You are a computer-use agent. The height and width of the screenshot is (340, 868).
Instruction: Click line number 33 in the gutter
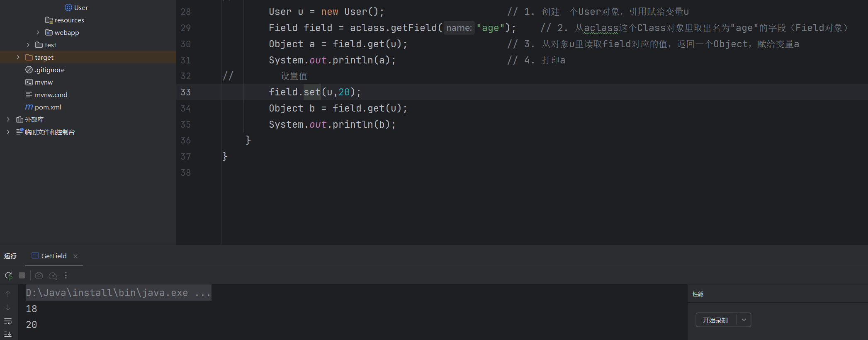tap(186, 92)
